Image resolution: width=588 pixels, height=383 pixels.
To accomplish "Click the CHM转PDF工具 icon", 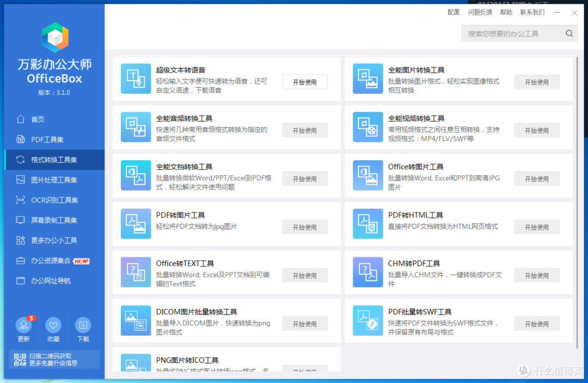I will 367,272.
